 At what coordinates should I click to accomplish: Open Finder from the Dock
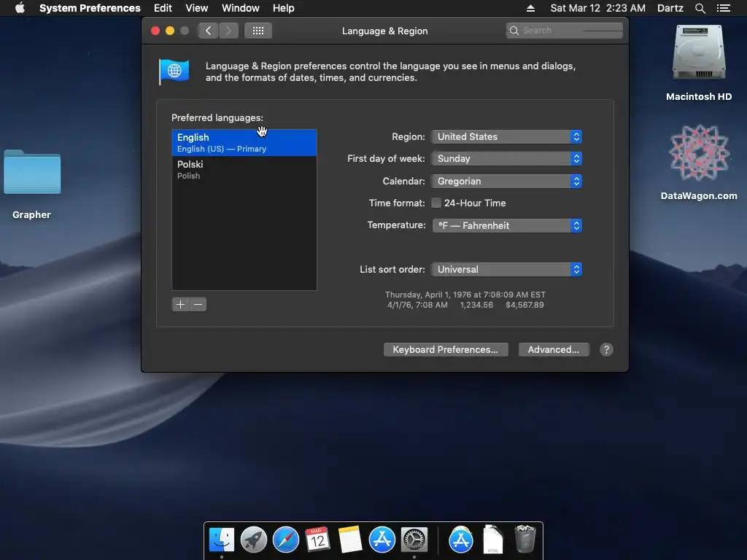click(222, 540)
